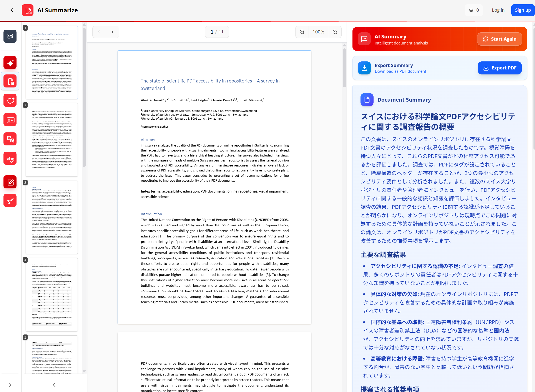Select the AI enhance sparkle tool

[x=10, y=63]
